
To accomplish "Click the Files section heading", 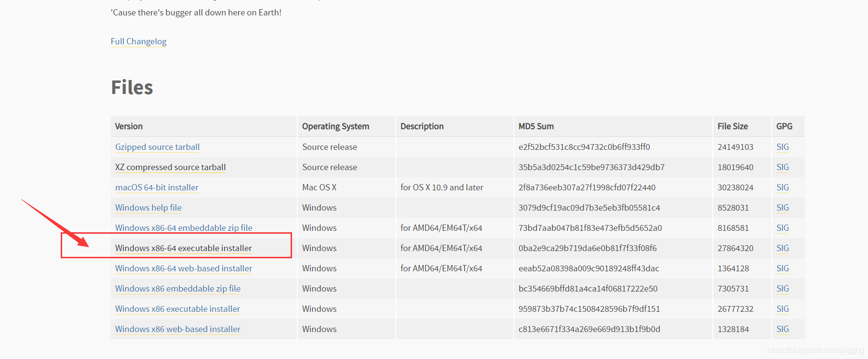I will coord(132,88).
